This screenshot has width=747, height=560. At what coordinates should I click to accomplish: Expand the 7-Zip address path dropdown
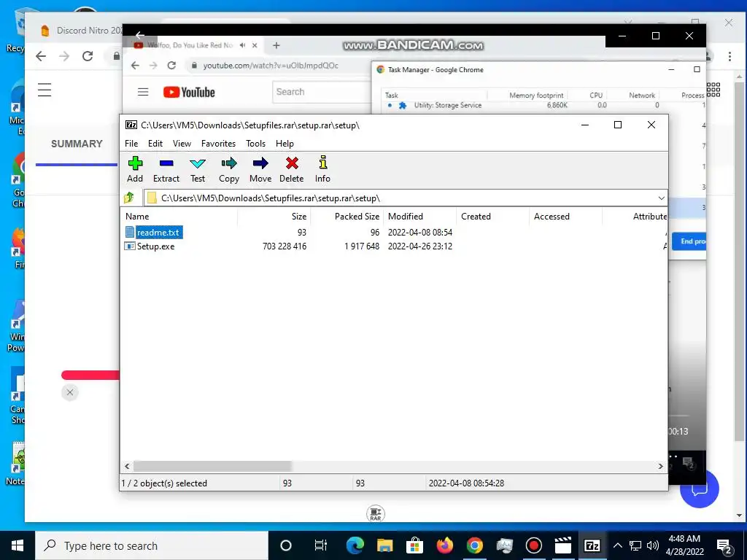click(x=661, y=198)
